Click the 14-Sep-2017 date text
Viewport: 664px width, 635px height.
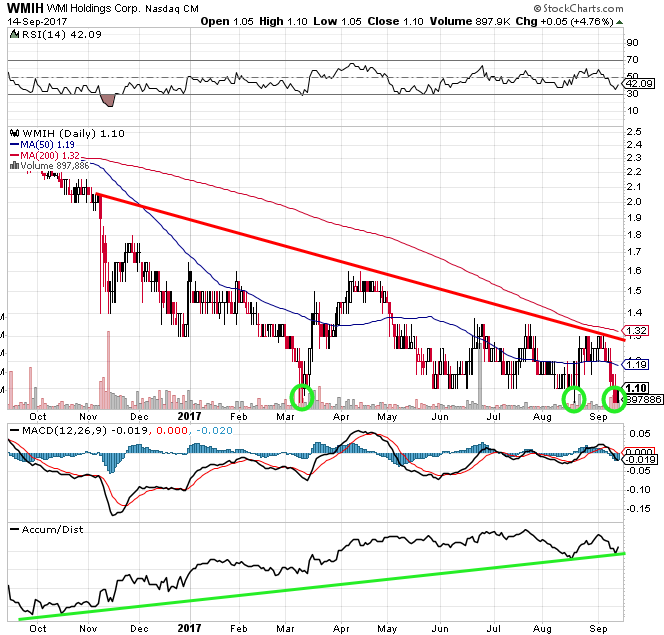pyautogui.click(x=37, y=21)
